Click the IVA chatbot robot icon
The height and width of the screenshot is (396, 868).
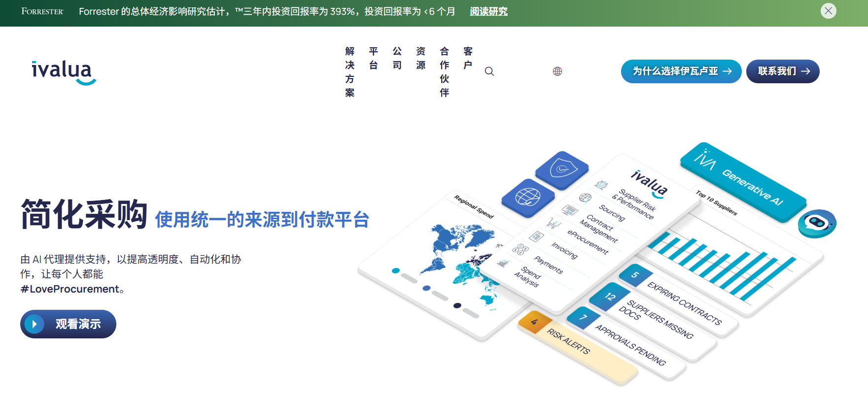817,223
